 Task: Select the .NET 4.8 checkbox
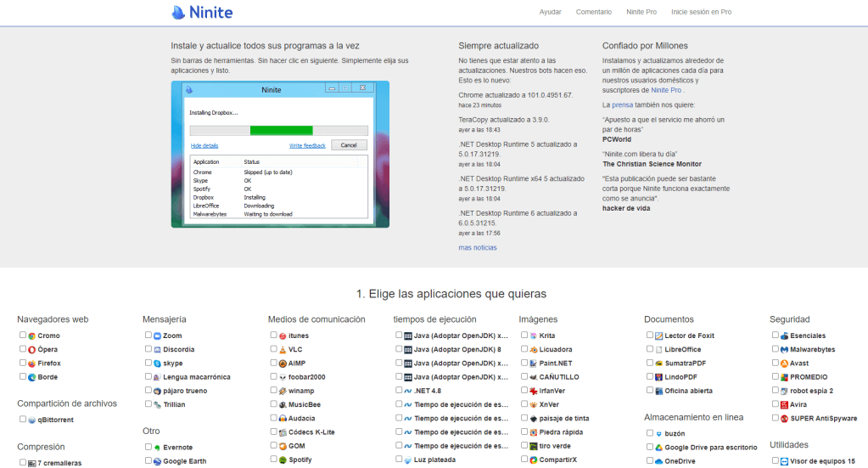(x=399, y=390)
